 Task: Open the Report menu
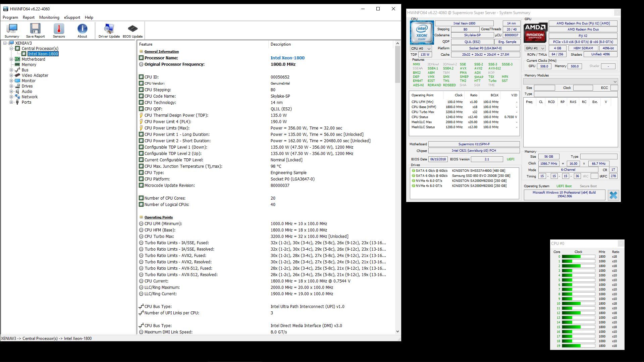tap(29, 17)
